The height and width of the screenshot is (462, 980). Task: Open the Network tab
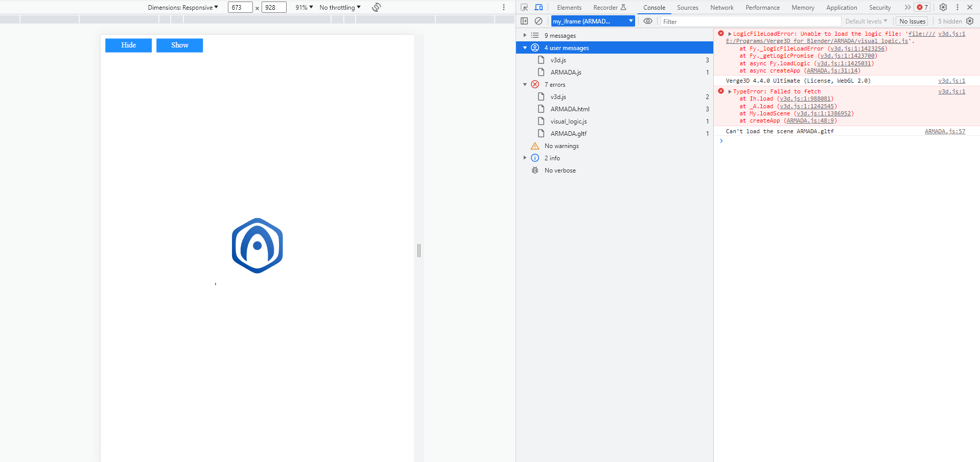click(722, 7)
